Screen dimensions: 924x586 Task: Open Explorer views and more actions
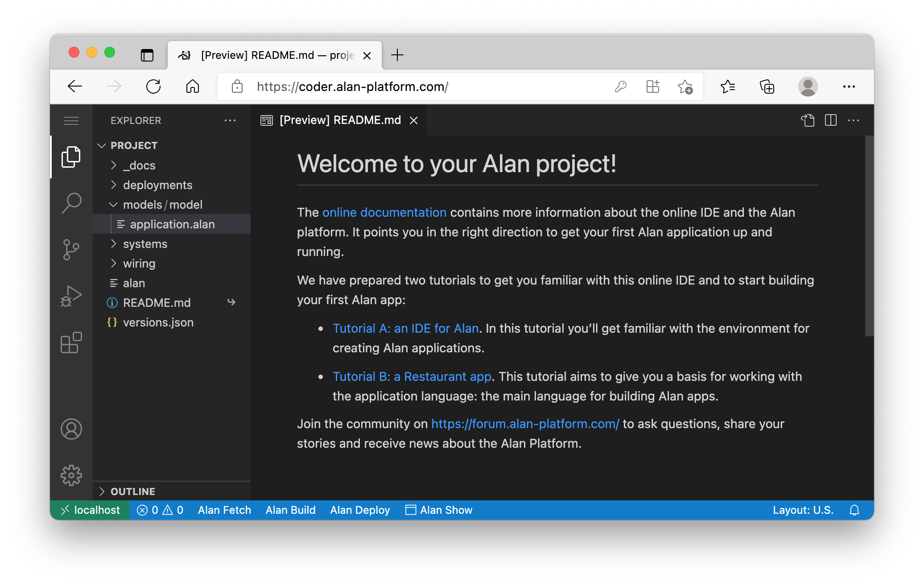click(230, 120)
